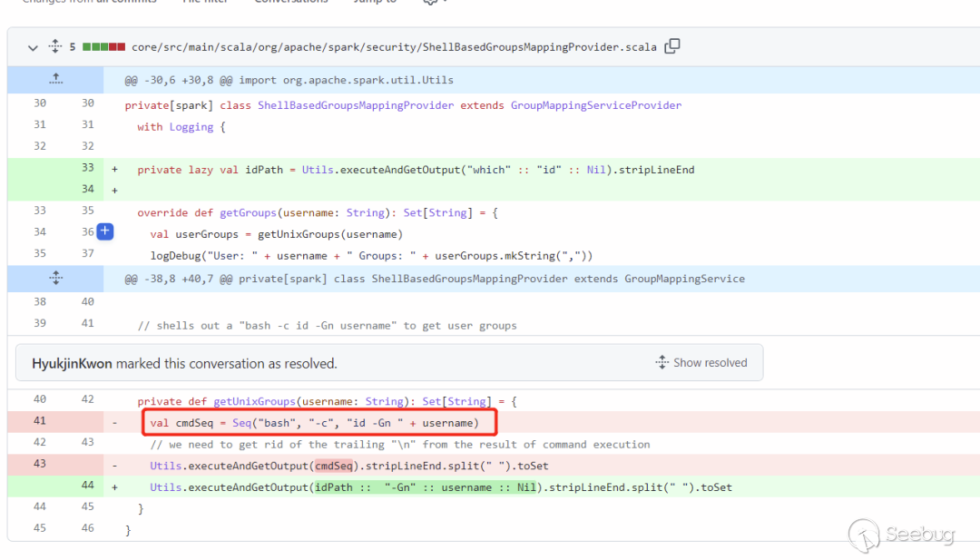Click the expand-all lines icon beside file chevron
This screenshot has height=560, width=980.
point(55,47)
